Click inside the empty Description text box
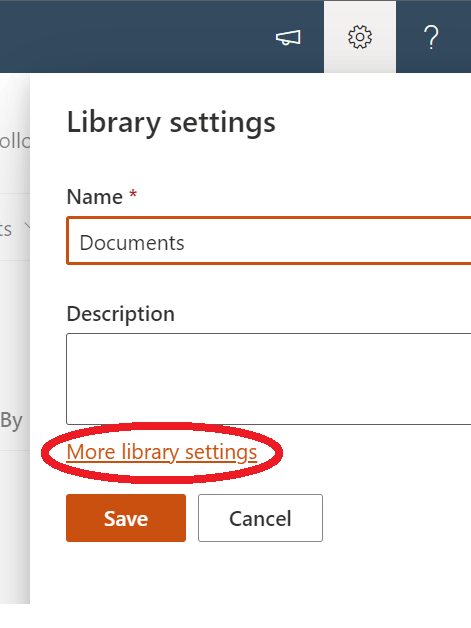The width and height of the screenshot is (471, 628). pyautogui.click(x=269, y=378)
